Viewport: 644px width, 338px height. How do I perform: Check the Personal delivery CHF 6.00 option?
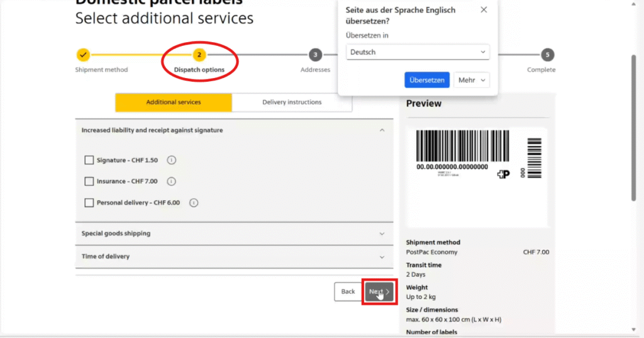coord(89,203)
